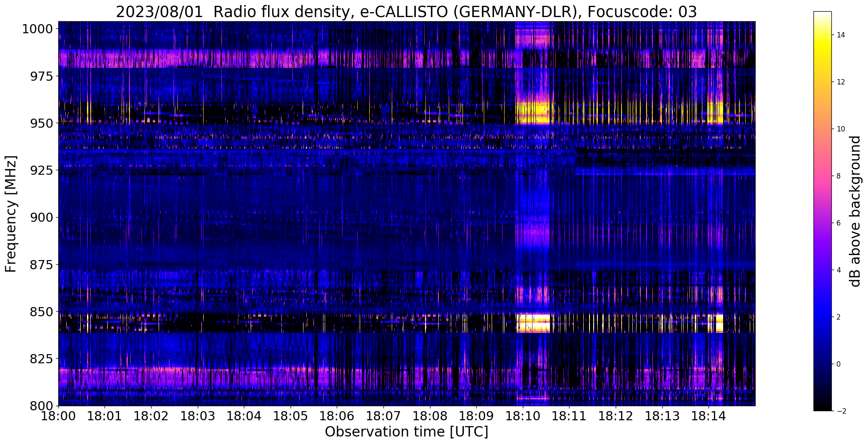Click the 18:00 time tick label
868x444 pixels.
(58, 416)
